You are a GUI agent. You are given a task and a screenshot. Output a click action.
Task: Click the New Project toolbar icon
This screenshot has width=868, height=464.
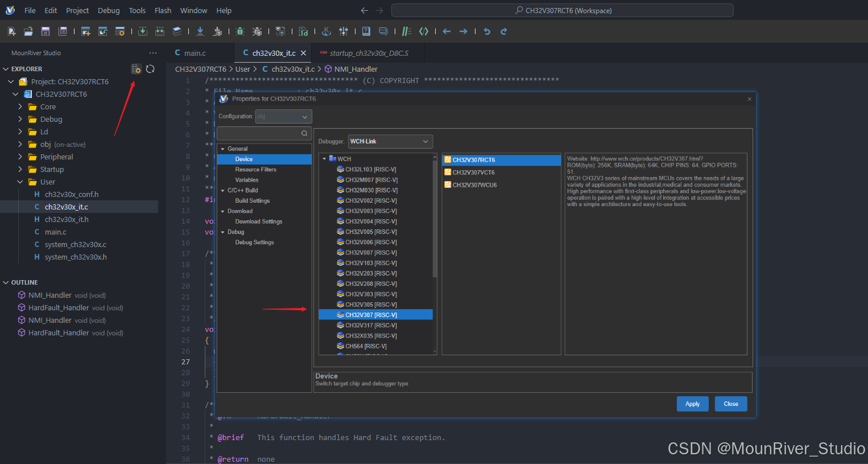tap(85, 31)
